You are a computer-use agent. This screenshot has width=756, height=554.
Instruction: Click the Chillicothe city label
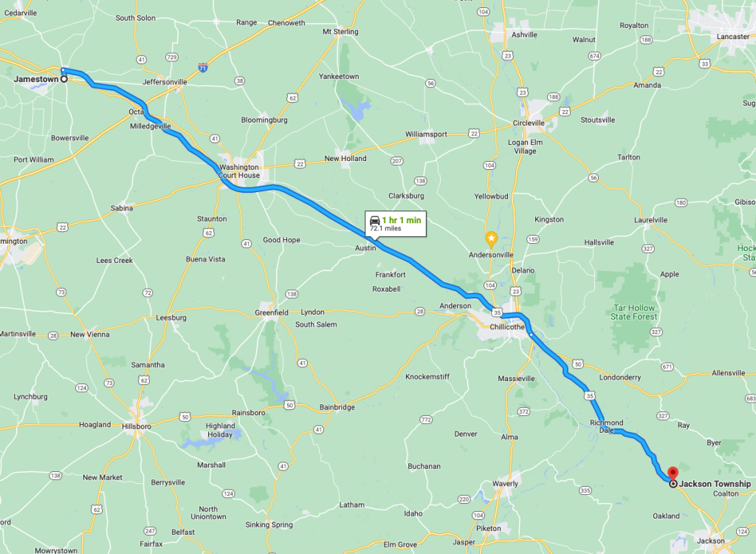click(x=507, y=326)
